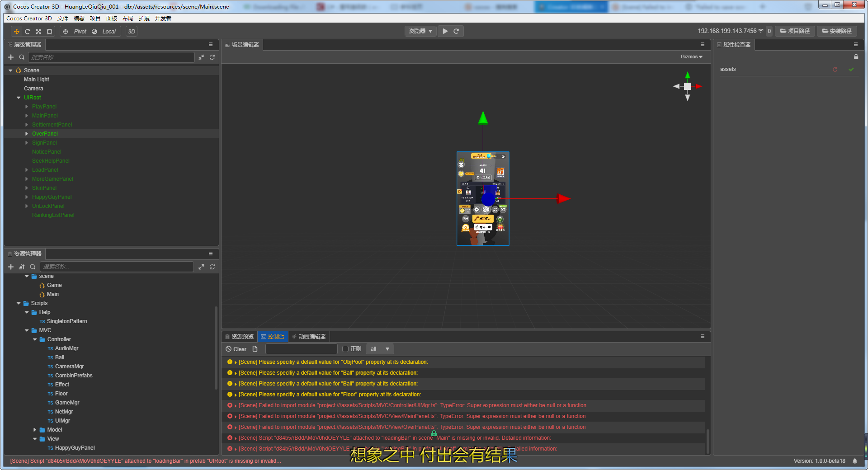
Task: Click the play preview button
Action: pyautogui.click(x=445, y=31)
